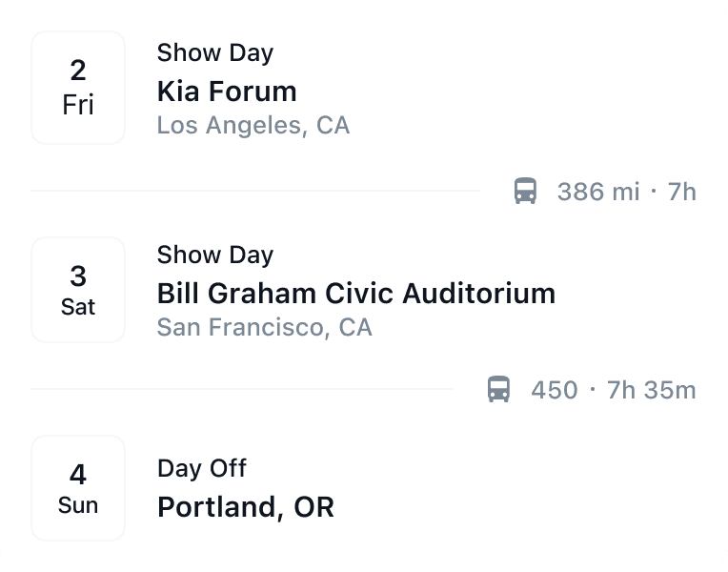Click the Show Day label above Kia Forum
Viewport: 728px width, 572px height.
point(214,53)
